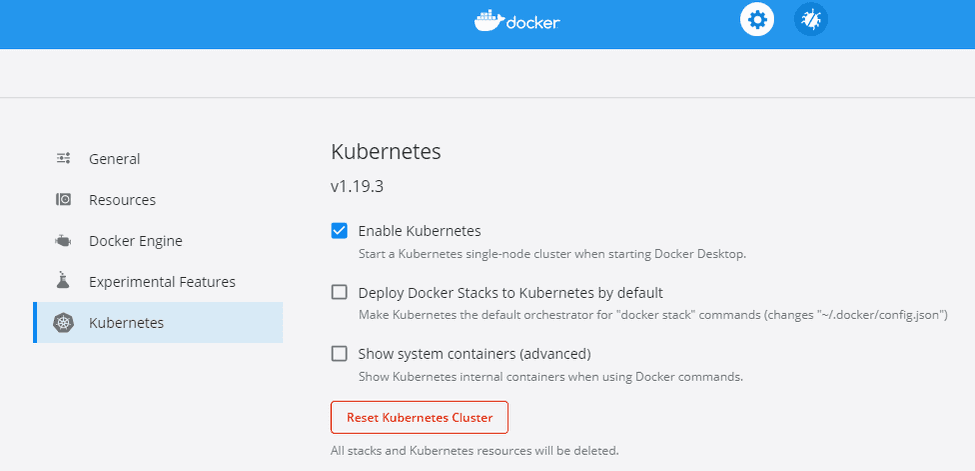This screenshot has height=471, width=975.
Task: Select the Kubernetes sidebar label
Action: 126,323
